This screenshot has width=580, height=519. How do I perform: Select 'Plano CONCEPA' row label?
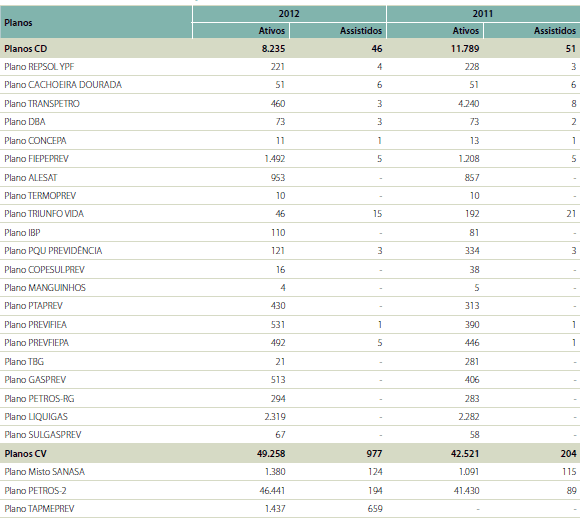point(35,141)
